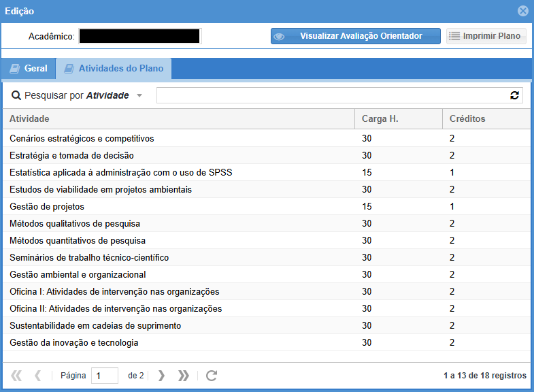Select the Atividades do Plano tab
Viewport: 534px width, 392px height.
coord(114,69)
